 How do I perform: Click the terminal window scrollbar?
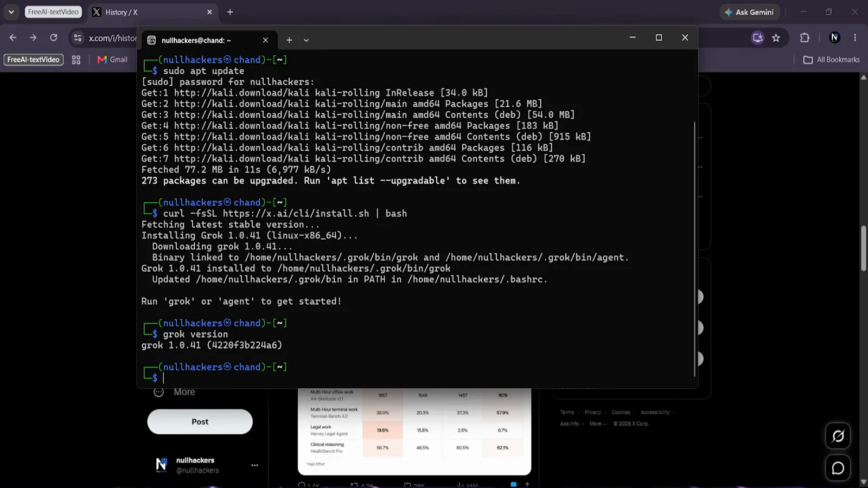point(694,248)
